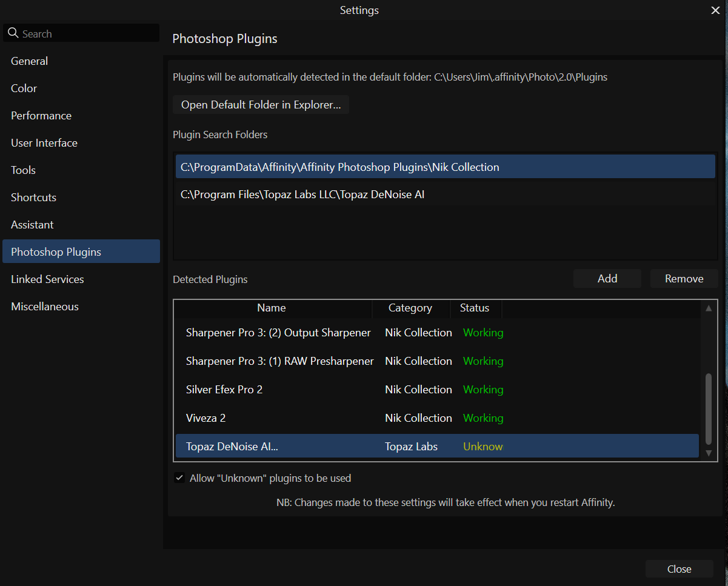728x586 pixels.
Task: Sort plugins by Status column header
Action: pos(475,308)
